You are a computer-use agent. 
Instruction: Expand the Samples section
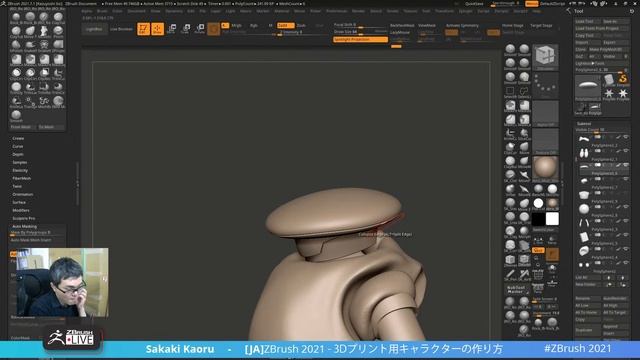click(x=20, y=162)
